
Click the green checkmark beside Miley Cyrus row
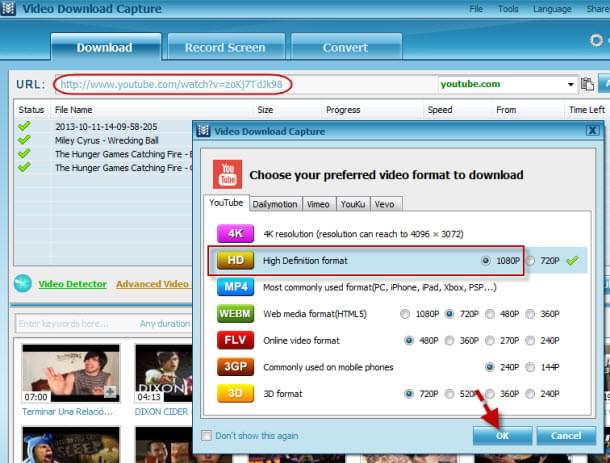(x=24, y=139)
